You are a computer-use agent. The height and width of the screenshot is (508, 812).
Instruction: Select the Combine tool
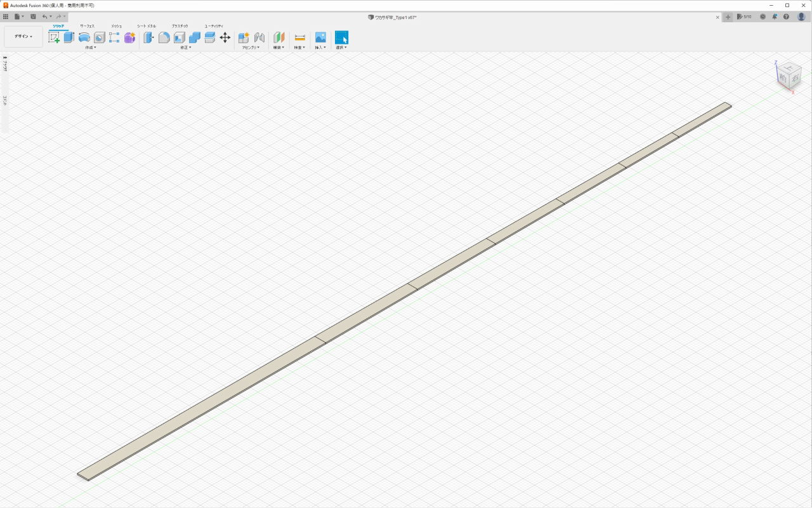195,37
